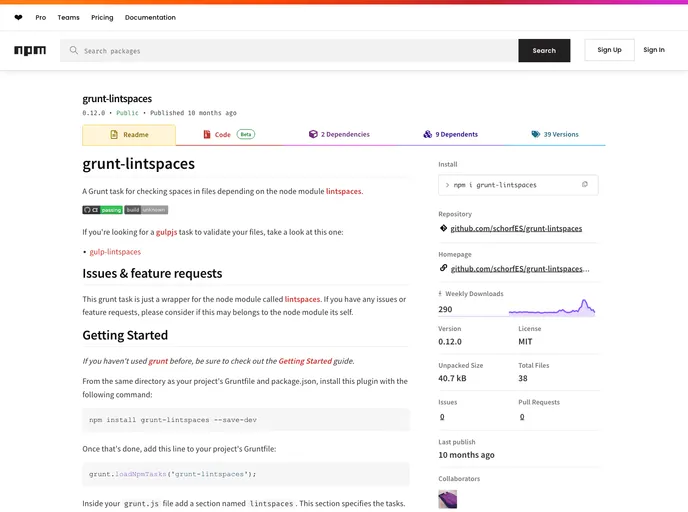Click the Public label under package name
This screenshot has height=512, width=688.
tap(127, 113)
